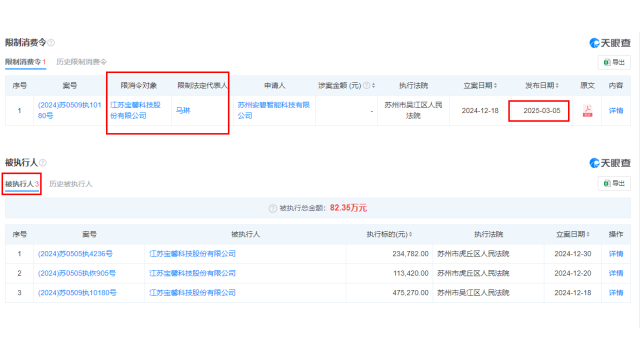Image resolution: width=640 pixels, height=360 pixels.
Task: Click the 限制法定代表人 column header
Action: coord(202,85)
